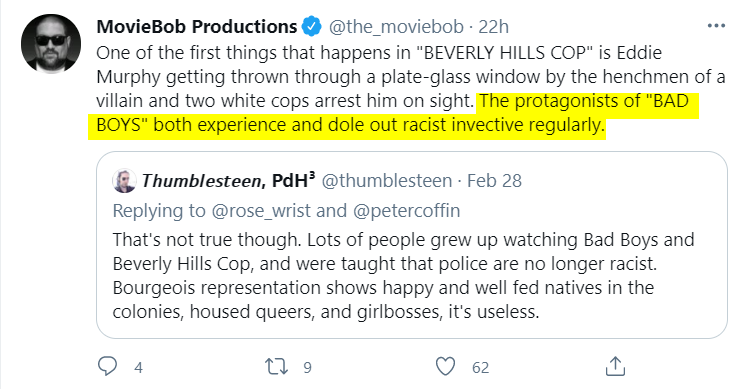The image size is (740, 389).
Task: Open MovieBob's profile picture
Action: (51, 43)
